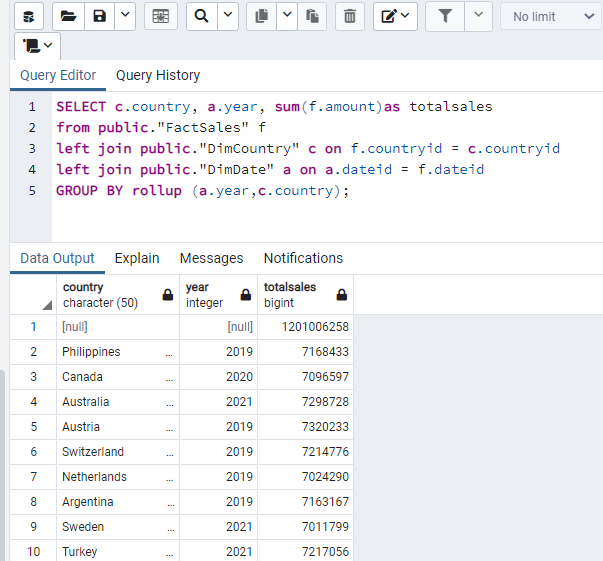The image size is (603, 561).
Task: Select the Turkey country cell
Action: 118,551
